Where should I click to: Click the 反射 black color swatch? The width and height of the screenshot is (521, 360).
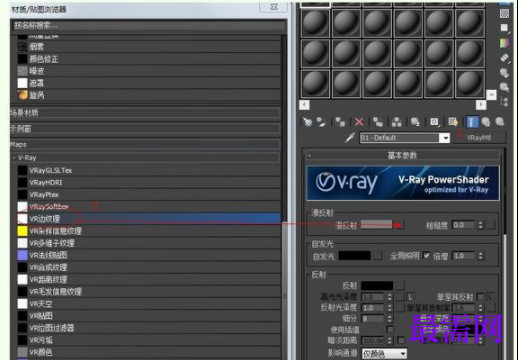(x=377, y=285)
